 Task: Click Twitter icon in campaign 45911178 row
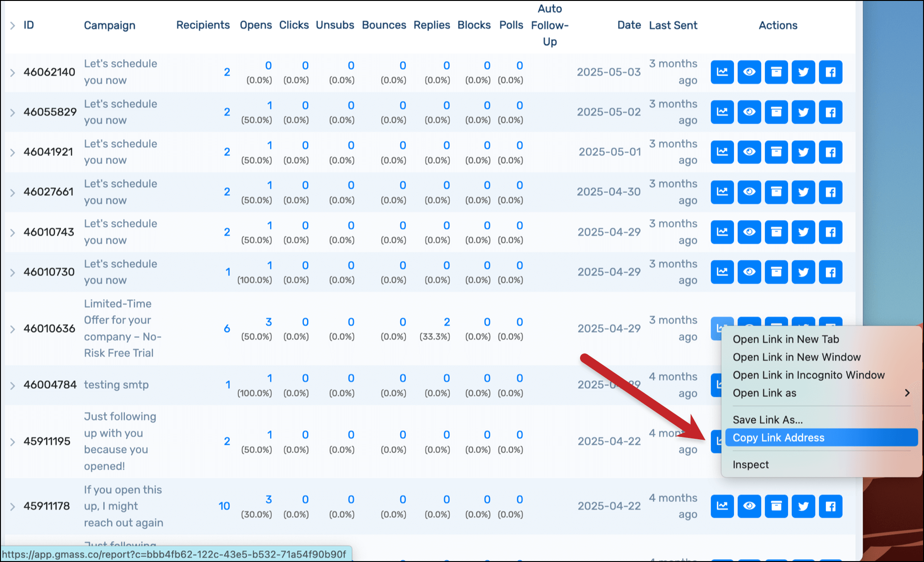(x=803, y=506)
